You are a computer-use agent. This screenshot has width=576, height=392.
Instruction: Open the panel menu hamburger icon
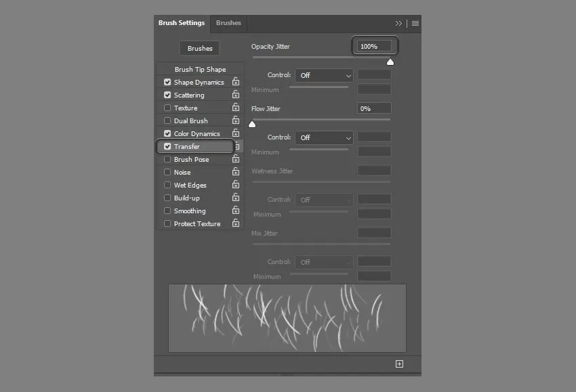click(x=415, y=23)
